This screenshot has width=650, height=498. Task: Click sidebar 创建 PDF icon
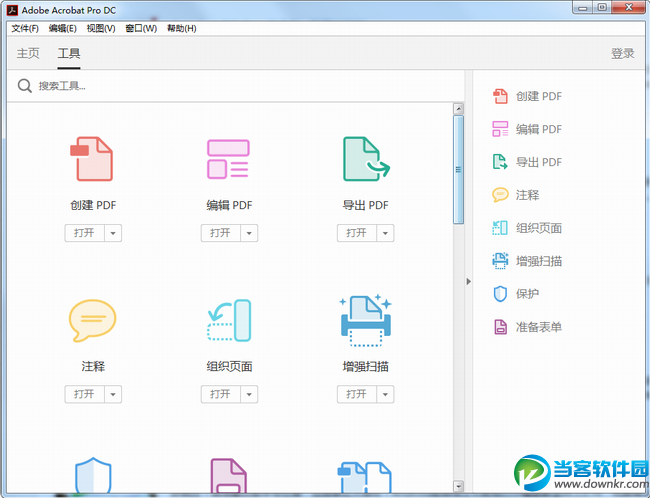(500, 96)
